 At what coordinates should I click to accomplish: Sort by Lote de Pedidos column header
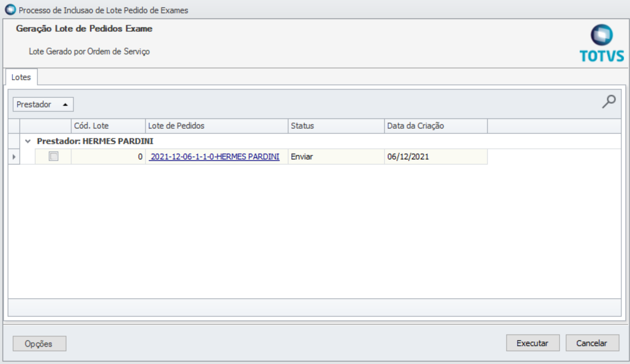point(217,126)
